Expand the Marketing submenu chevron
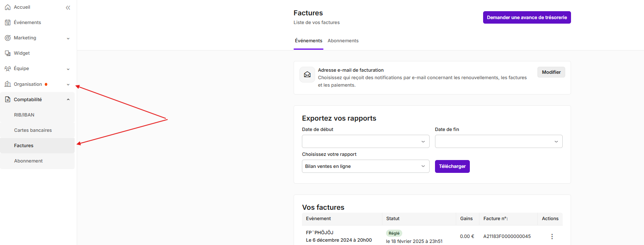This screenshot has height=245, width=644. point(68,38)
